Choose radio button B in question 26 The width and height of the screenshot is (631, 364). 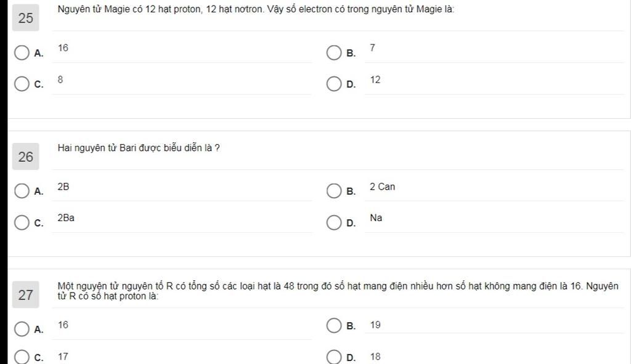pyautogui.click(x=333, y=191)
